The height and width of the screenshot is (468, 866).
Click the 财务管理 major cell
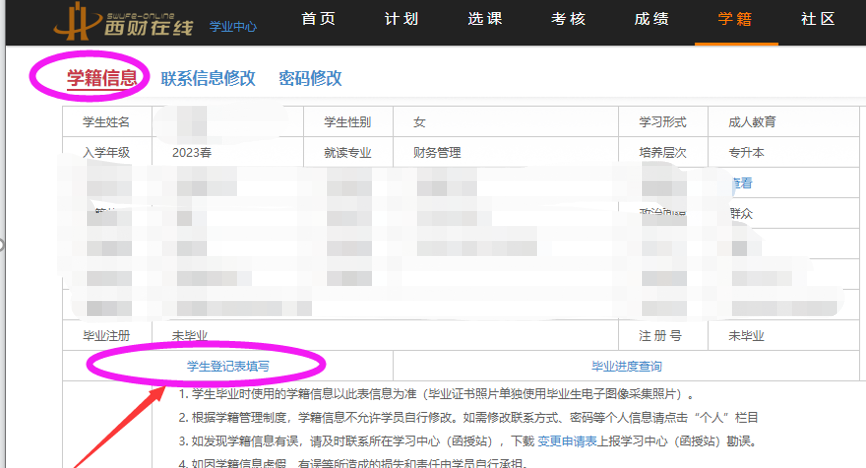pyautogui.click(x=437, y=153)
